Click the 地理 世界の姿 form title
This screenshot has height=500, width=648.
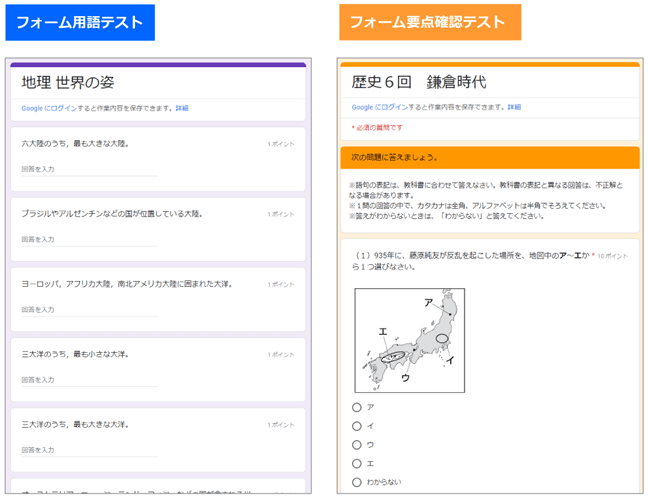pyautogui.click(x=68, y=83)
